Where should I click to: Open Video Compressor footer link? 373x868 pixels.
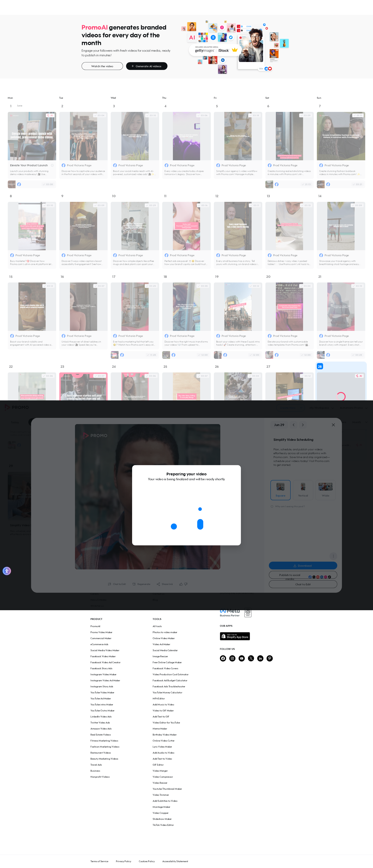click(x=163, y=777)
